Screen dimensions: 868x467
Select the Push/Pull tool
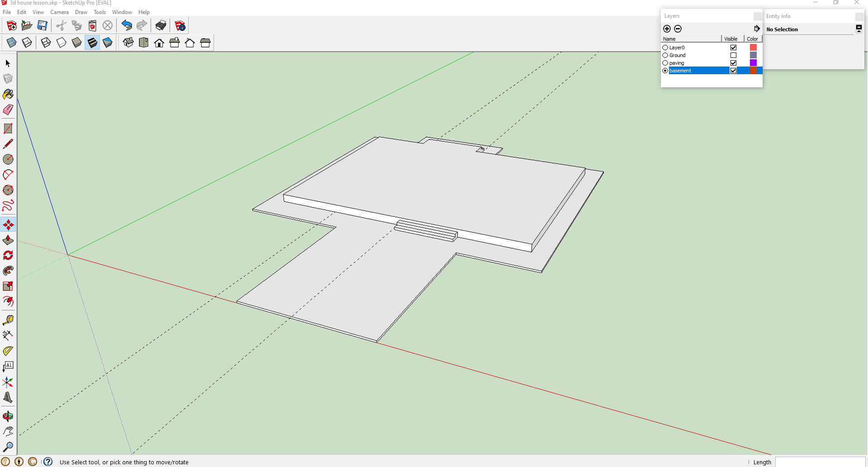8,240
